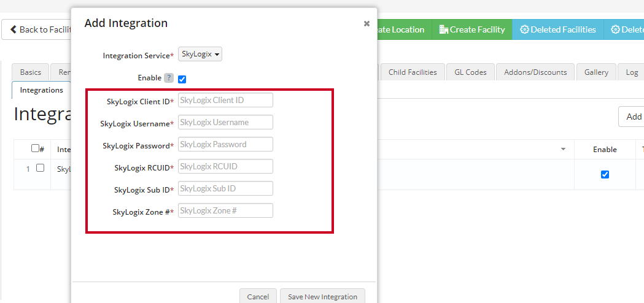Click the Add button beside Integrations heading
This screenshot has height=303, width=644.
coord(632,117)
